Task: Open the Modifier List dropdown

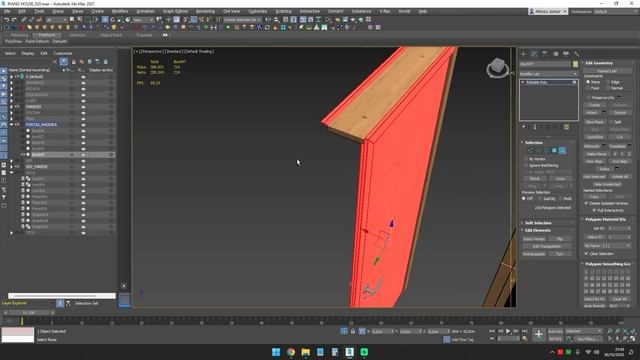Action: point(549,74)
